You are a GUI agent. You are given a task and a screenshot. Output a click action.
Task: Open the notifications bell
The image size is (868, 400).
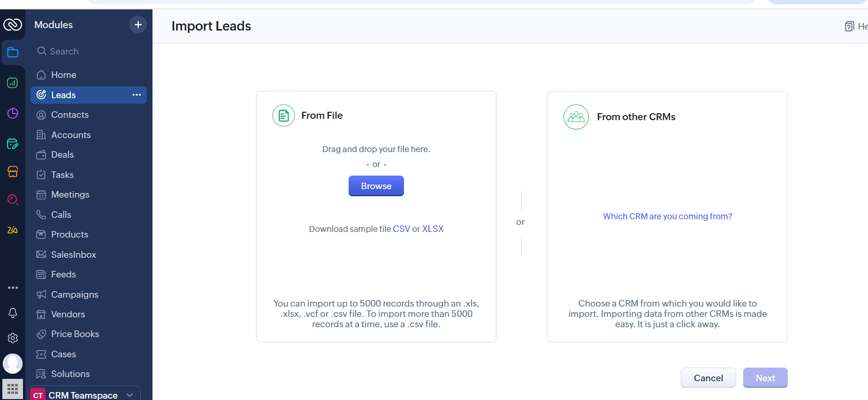click(13, 313)
